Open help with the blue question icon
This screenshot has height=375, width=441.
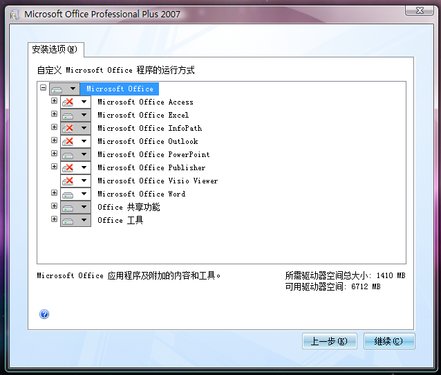[x=44, y=314]
